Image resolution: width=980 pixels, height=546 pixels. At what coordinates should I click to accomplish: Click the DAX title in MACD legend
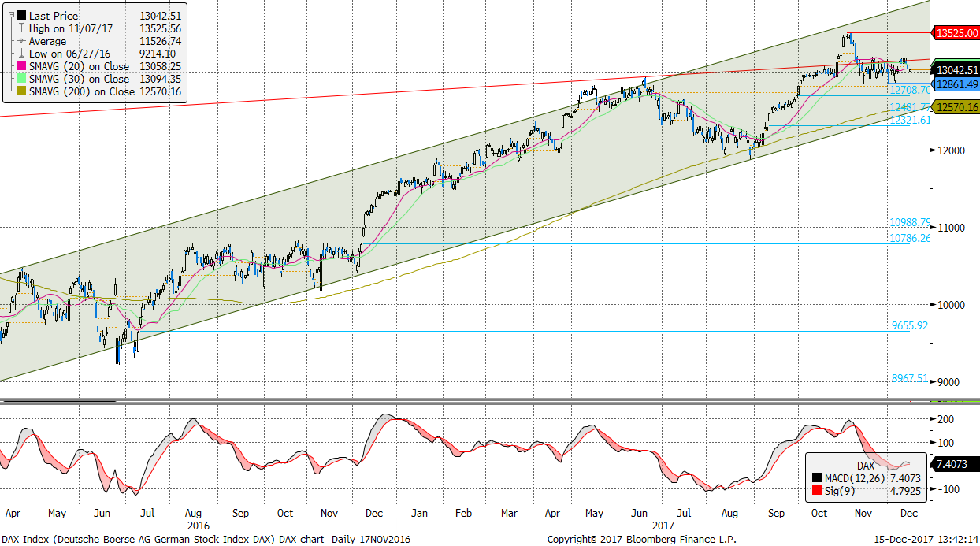[865, 466]
